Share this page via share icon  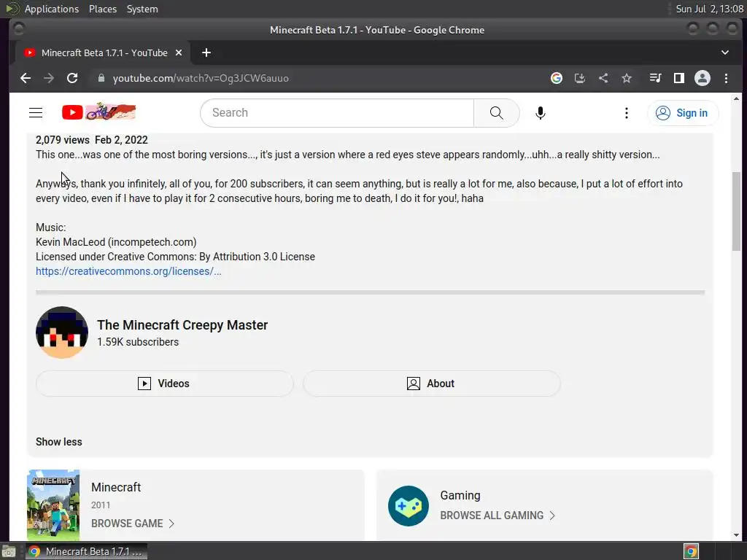(603, 78)
